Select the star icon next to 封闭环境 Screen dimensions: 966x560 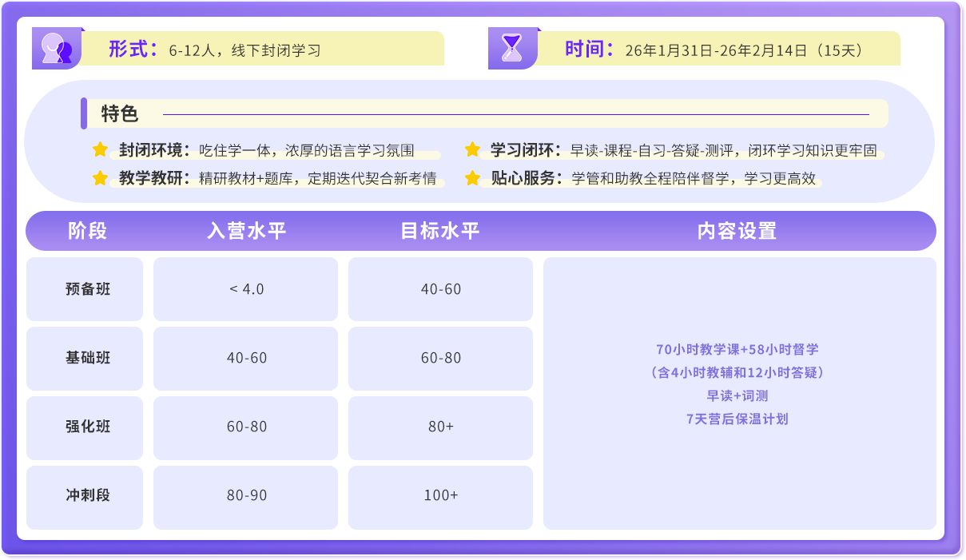(x=100, y=149)
